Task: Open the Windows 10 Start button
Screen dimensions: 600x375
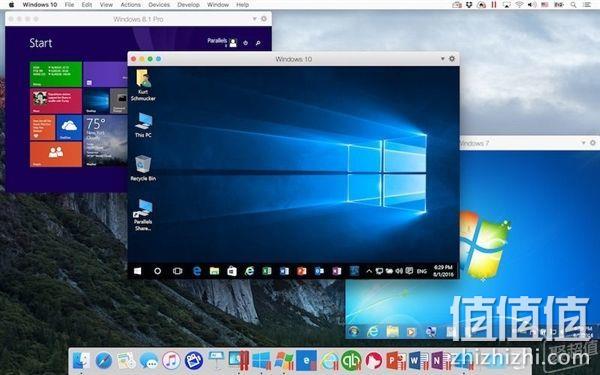Action: tap(137, 271)
